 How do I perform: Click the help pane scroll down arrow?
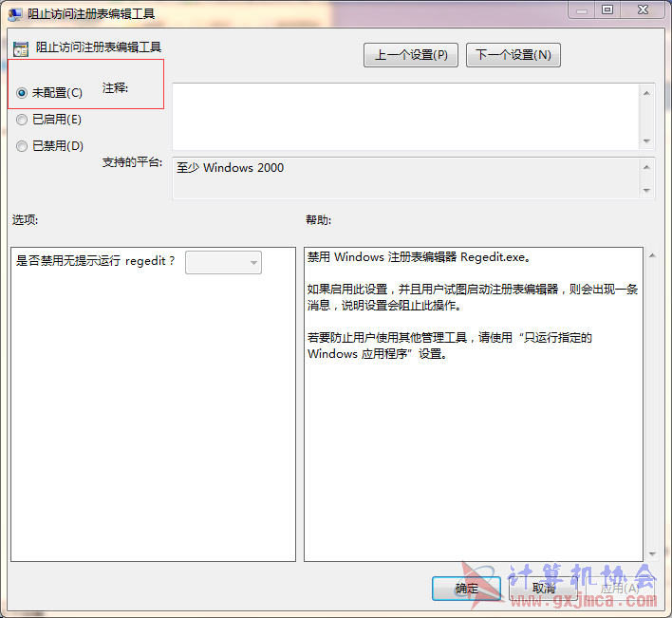click(x=651, y=552)
